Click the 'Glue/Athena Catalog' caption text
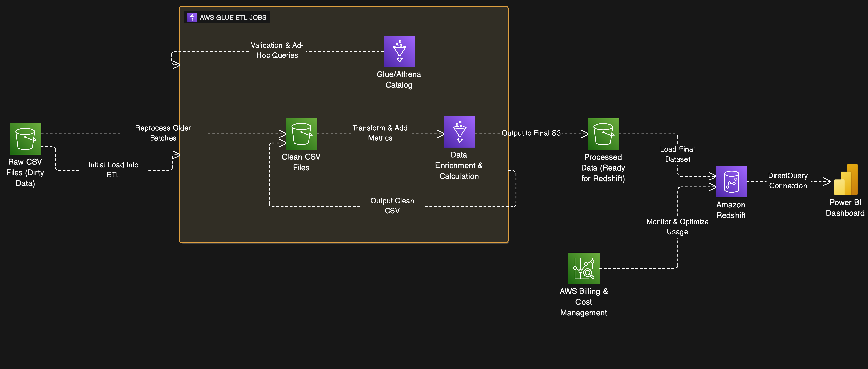The image size is (868, 369). tap(399, 80)
